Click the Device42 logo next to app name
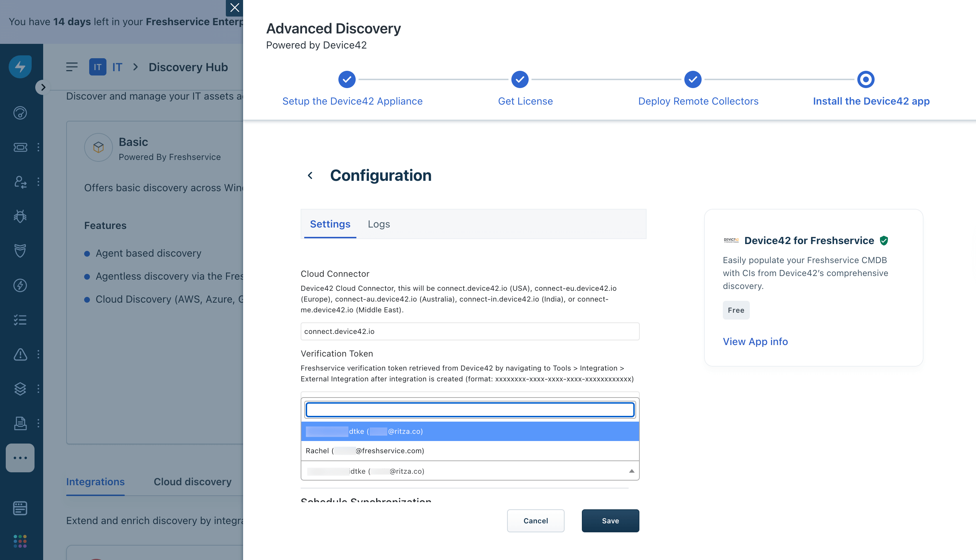 pos(731,240)
